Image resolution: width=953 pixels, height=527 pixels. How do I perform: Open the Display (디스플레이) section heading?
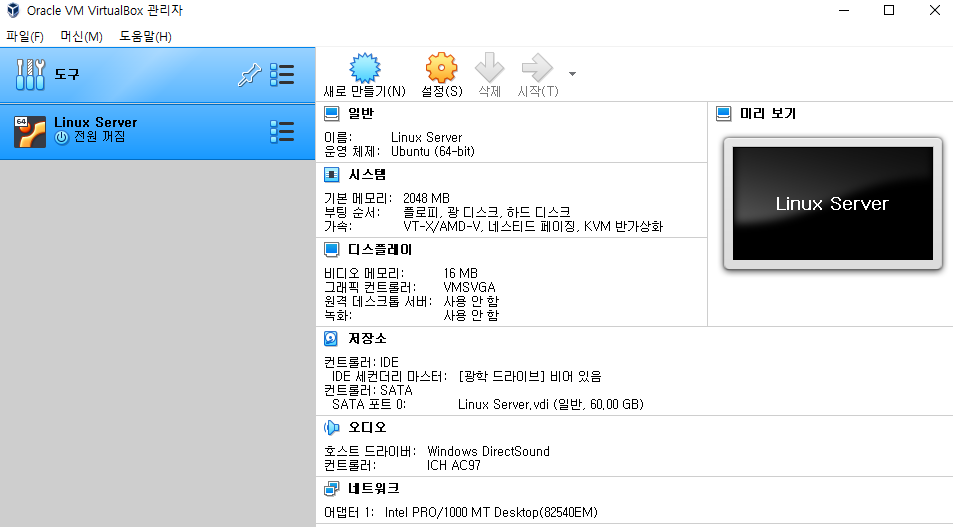(x=380, y=250)
